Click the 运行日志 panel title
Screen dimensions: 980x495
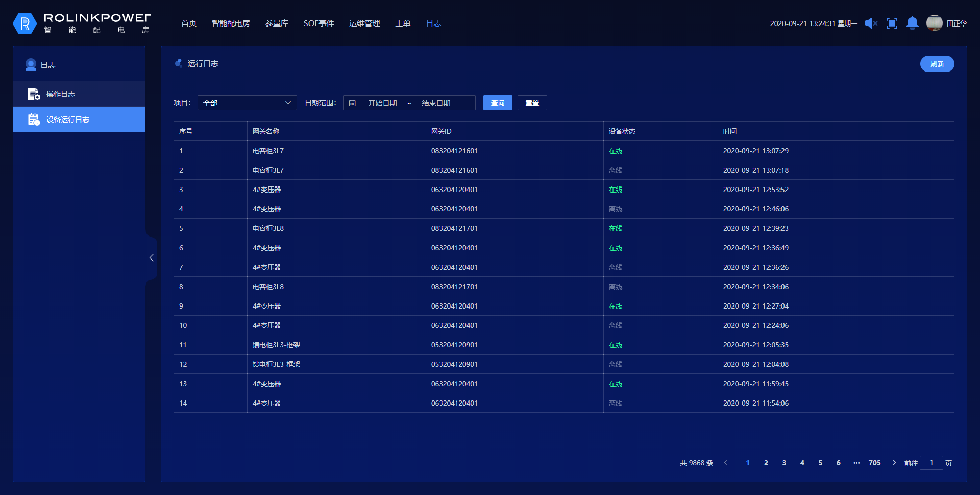[x=203, y=63]
